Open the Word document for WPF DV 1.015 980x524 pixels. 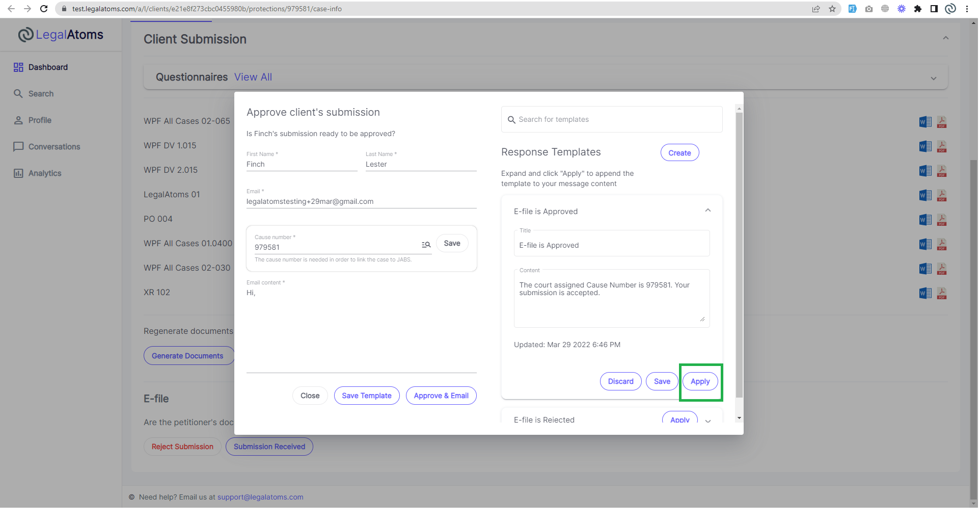(x=924, y=146)
